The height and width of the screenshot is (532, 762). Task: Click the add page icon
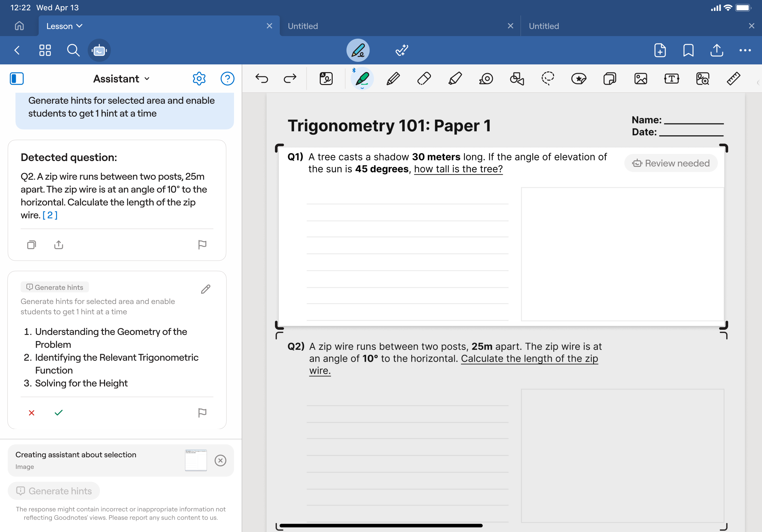(660, 51)
